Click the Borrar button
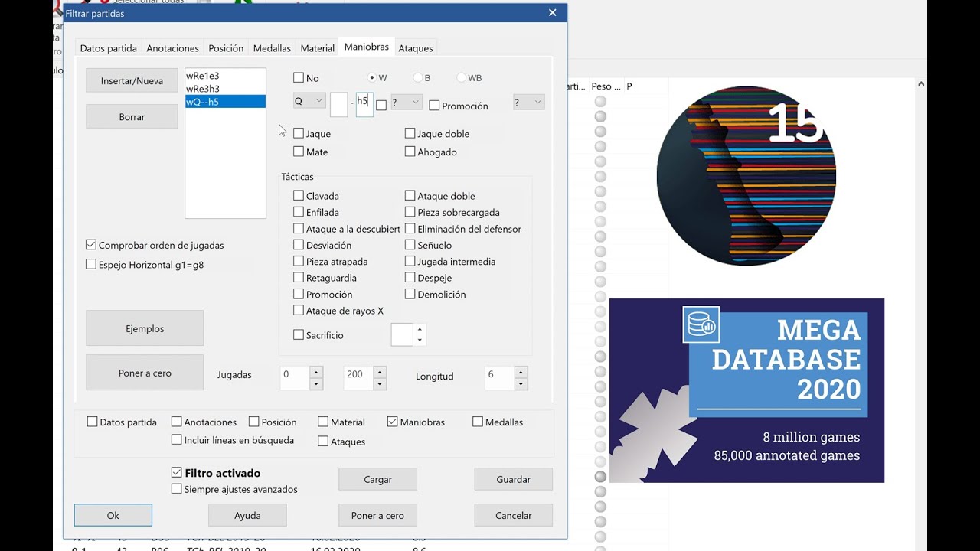 click(132, 117)
